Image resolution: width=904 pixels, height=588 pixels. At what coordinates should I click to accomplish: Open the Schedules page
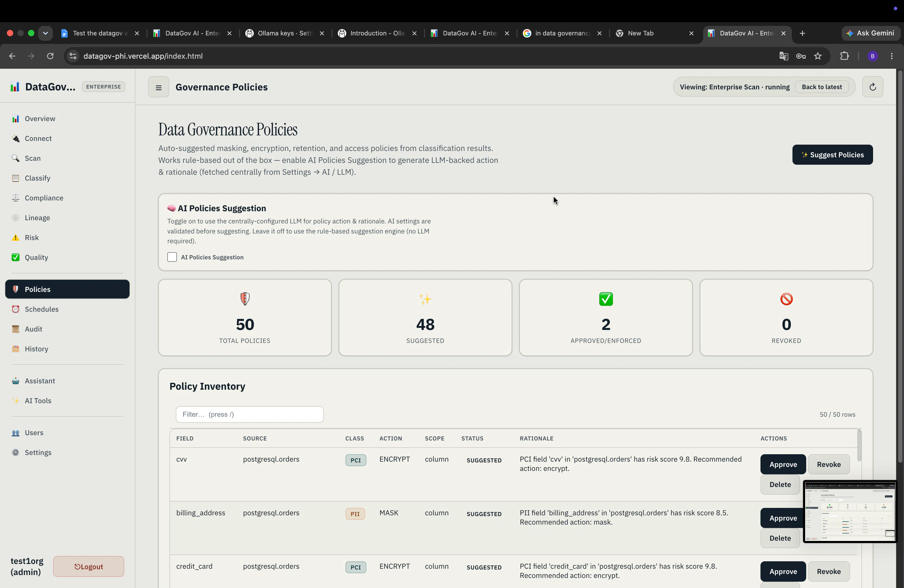[x=67, y=309]
